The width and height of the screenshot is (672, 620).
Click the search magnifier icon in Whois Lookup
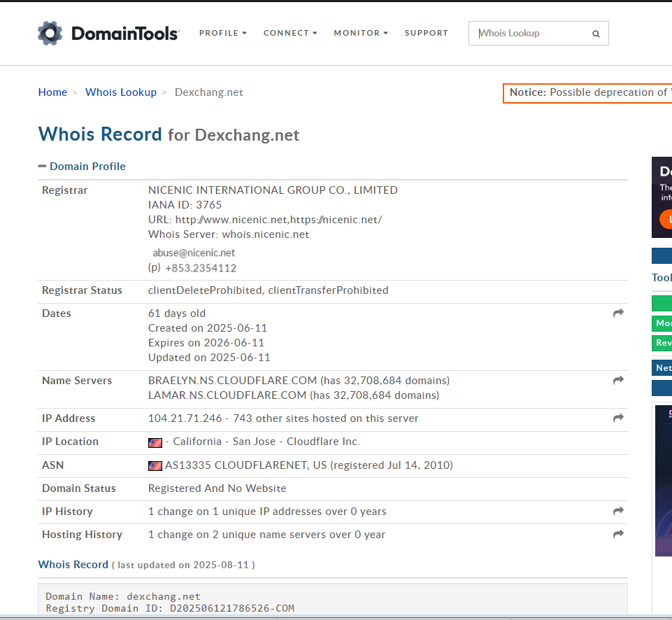click(x=596, y=34)
